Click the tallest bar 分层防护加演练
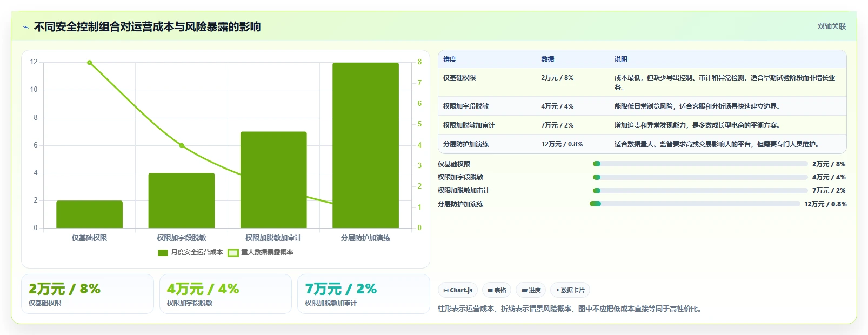The height and width of the screenshot is (335, 868). [365, 145]
